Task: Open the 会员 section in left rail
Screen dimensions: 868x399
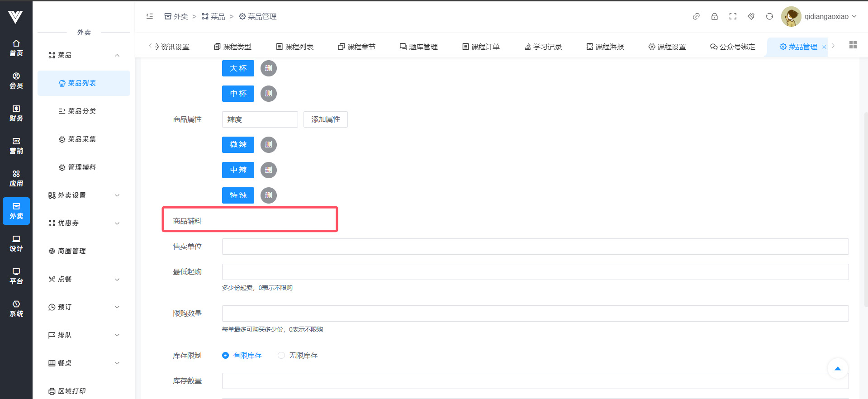Action: pos(16,81)
